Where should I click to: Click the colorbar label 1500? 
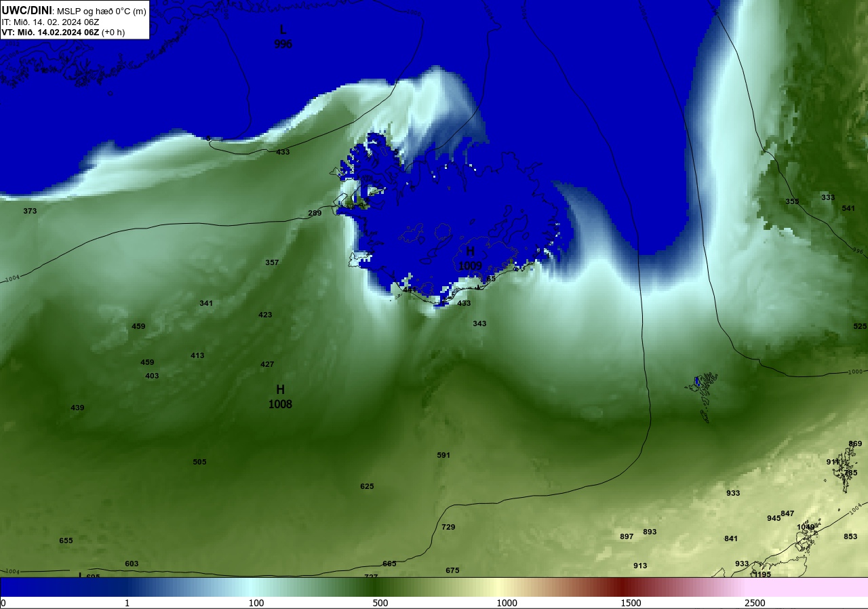[x=631, y=603]
